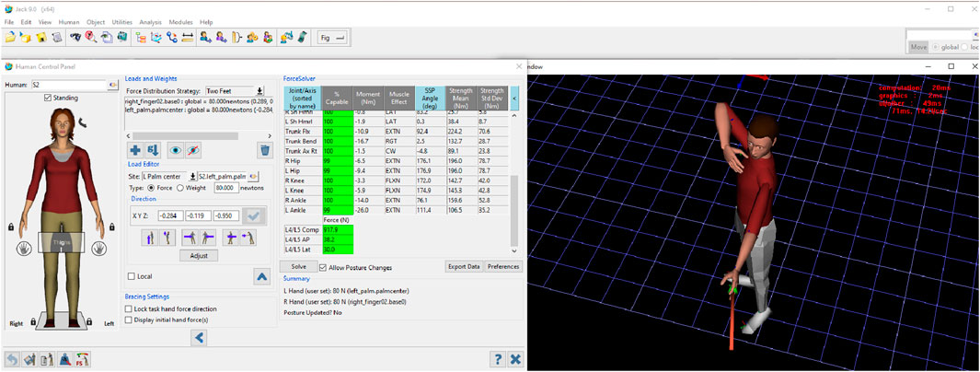Image resolution: width=980 pixels, height=372 pixels.
Task: Apply direction with the checkmark button
Action: [256, 215]
